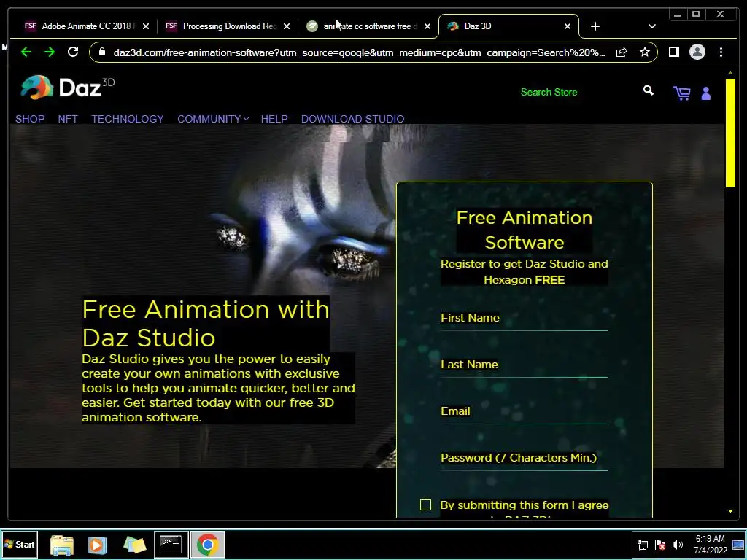Go forward with the green forward arrow
The width and height of the screenshot is (747, 560).
(49, 52)
